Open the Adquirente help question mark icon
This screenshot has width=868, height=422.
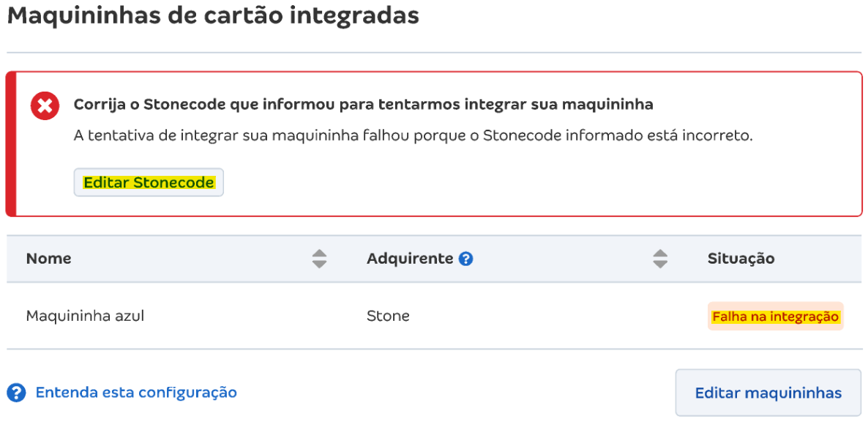tap(467, 258)
